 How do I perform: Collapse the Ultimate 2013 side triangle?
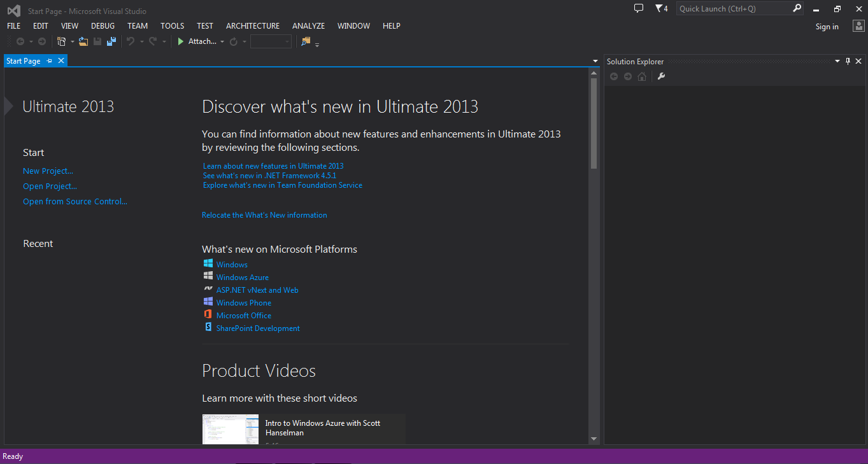[x=8, y=106]
